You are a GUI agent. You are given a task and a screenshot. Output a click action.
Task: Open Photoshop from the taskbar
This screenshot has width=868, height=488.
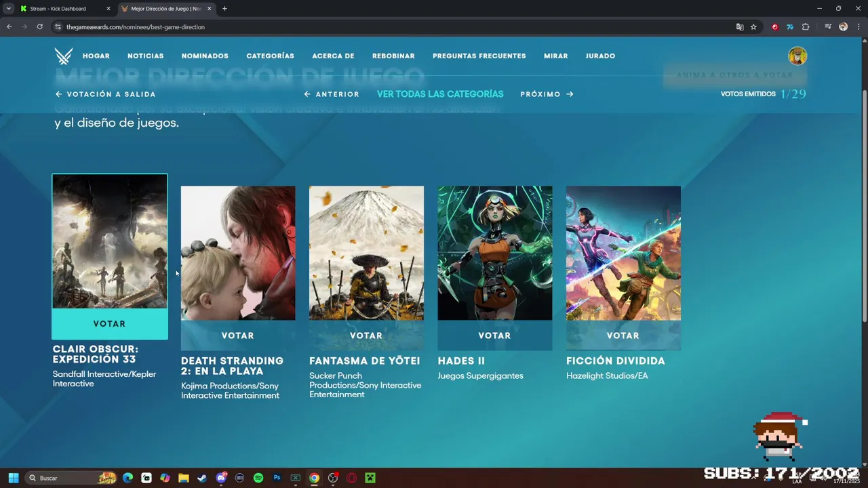[x=277, y=478]
